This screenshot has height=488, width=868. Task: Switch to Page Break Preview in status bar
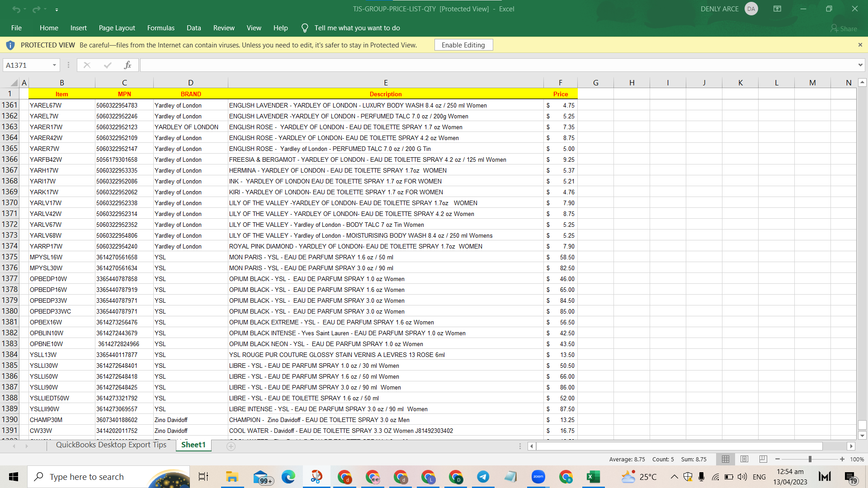coord(763,459)
